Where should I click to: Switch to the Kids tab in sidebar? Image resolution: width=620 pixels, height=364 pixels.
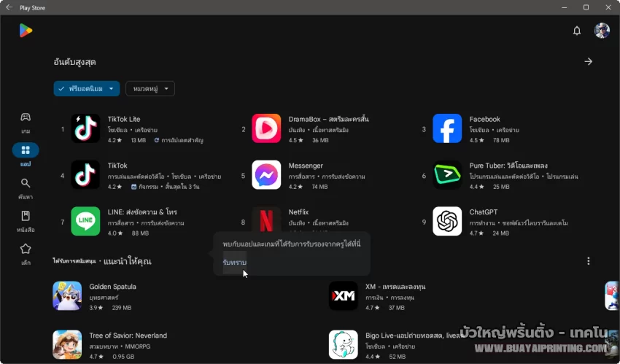tap(26, 253)
